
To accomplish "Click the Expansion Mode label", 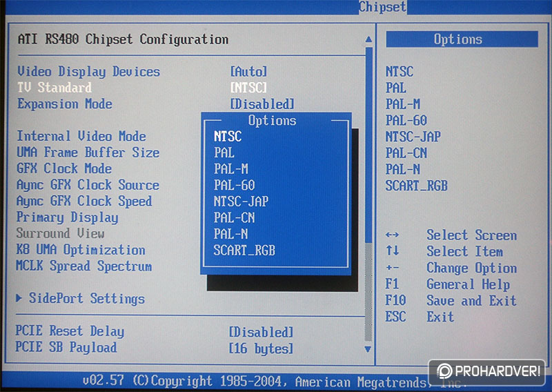I will point(65,104).
